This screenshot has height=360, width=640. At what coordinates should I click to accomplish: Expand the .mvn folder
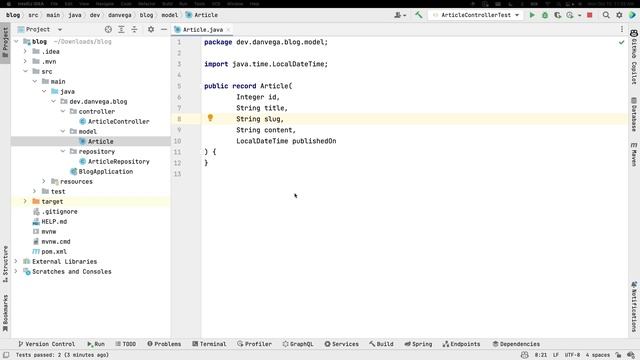25,61
